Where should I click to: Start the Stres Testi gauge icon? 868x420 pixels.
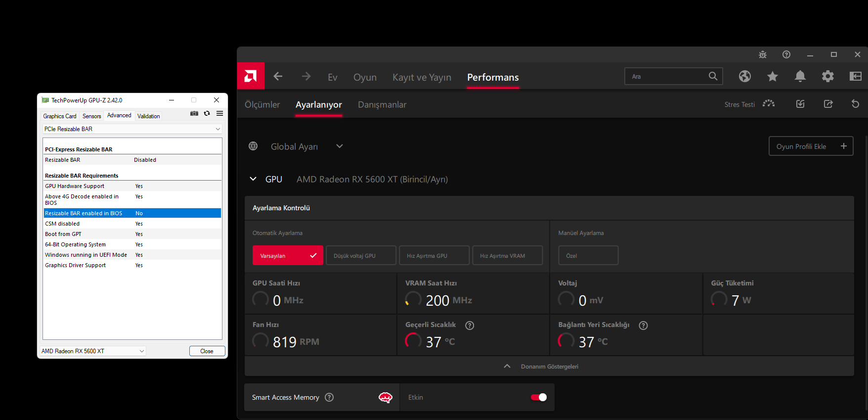[x=769, y=104]
